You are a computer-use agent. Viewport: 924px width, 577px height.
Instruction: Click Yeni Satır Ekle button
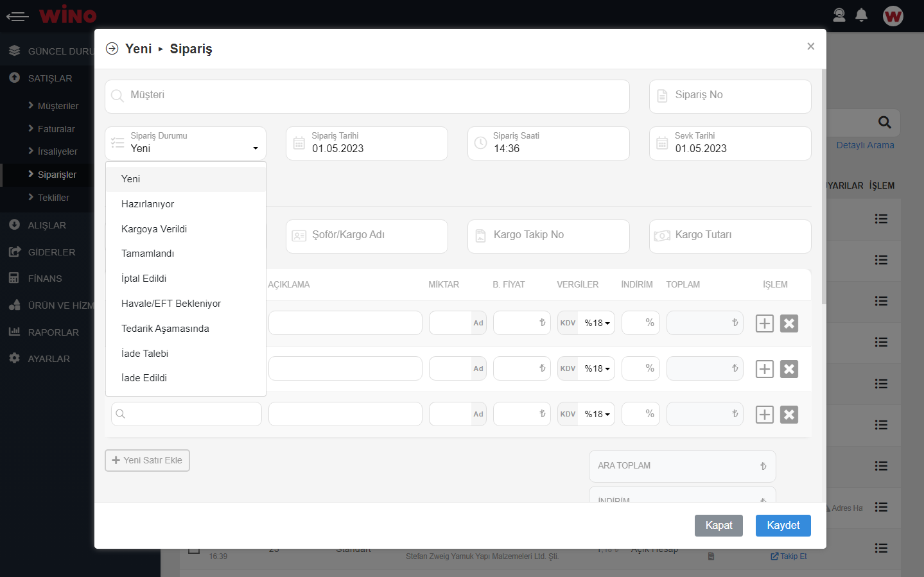tap(147, 461)
